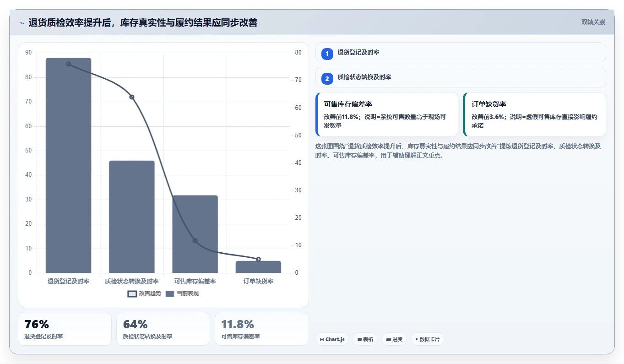Click the 11.8% stat card

point(262,329)
